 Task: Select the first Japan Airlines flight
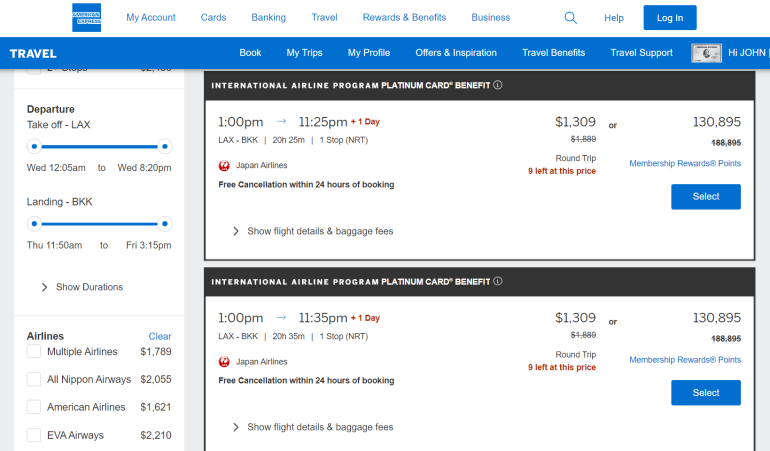pos(705,197)
